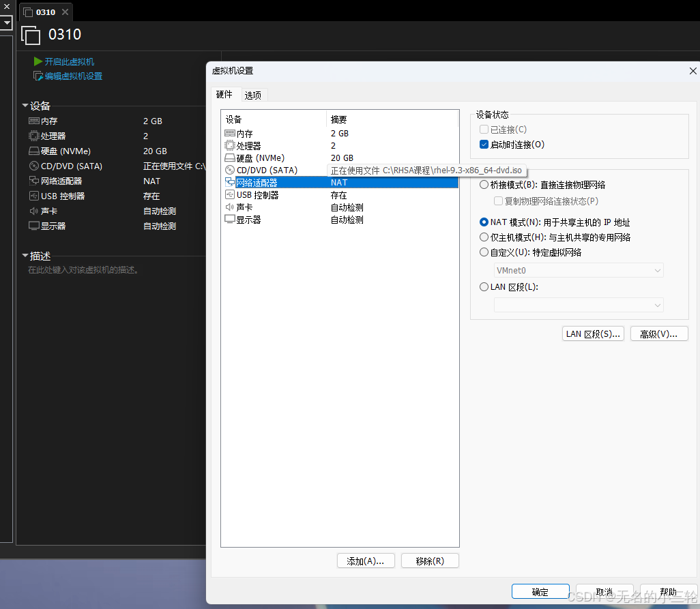The width and height of the screenshot is (700, 609).
Task: Select 内存 row showing 2 GB in dialog
Action: coord(340,134)
